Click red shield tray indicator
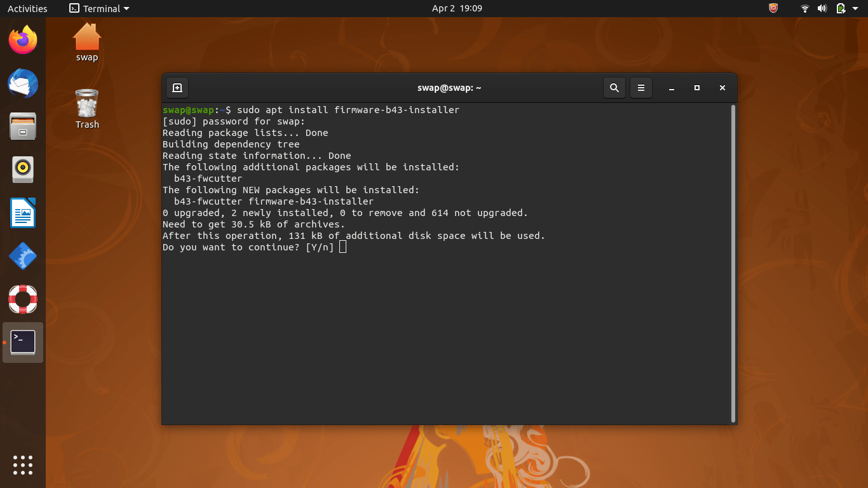 773,8
